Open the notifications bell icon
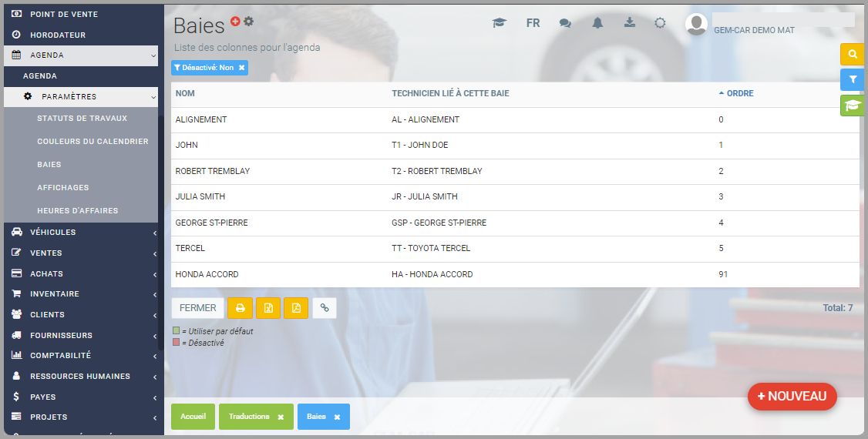The height and width of the screenshot is (439, 868). [x=597, y=23]
